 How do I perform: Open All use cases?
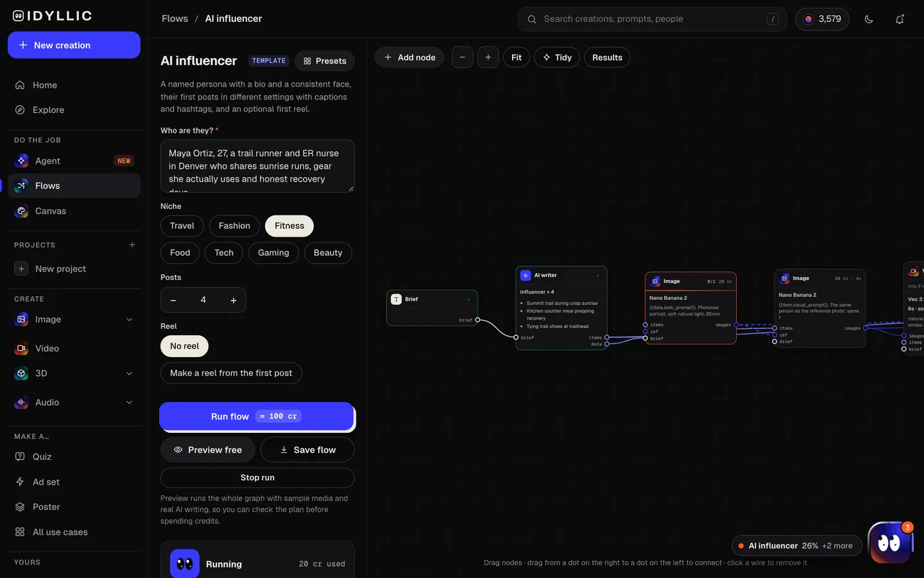click(x=74, y=532)
